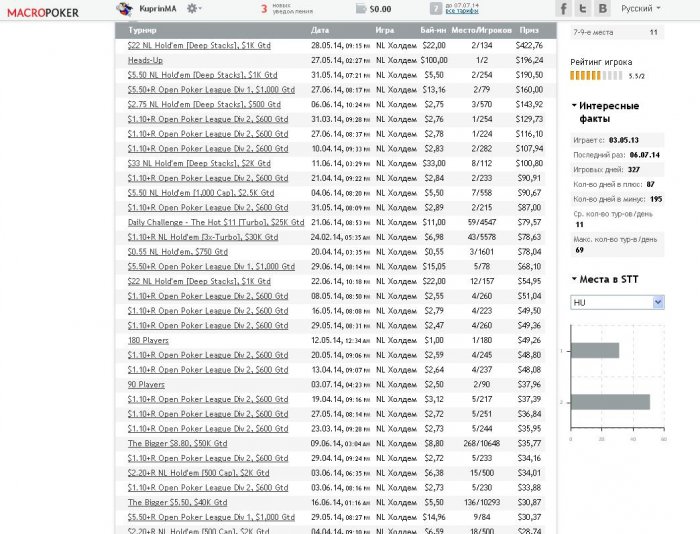Open The Bigger $5.50, $40K Gtd link
Screen dimensions: 700x534
tap(177, 502)
